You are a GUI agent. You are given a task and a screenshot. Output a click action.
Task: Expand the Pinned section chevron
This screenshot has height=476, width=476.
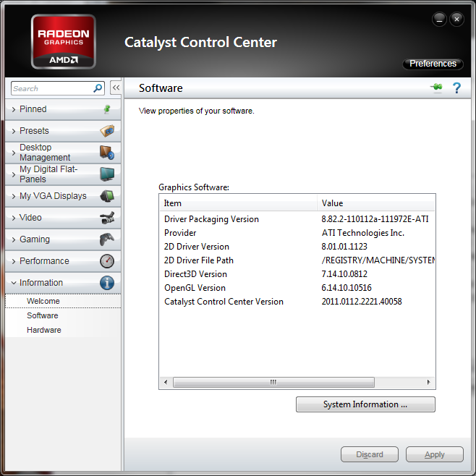14,109
